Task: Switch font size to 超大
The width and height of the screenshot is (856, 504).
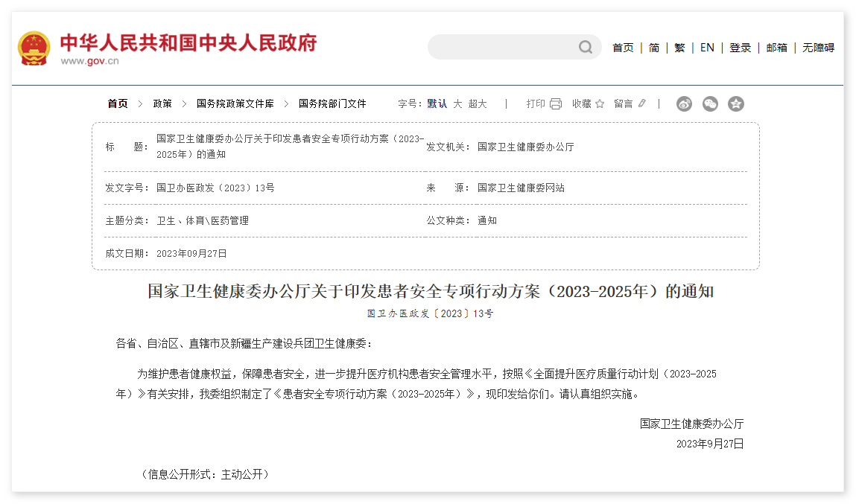Action: (x=478, y=103)
